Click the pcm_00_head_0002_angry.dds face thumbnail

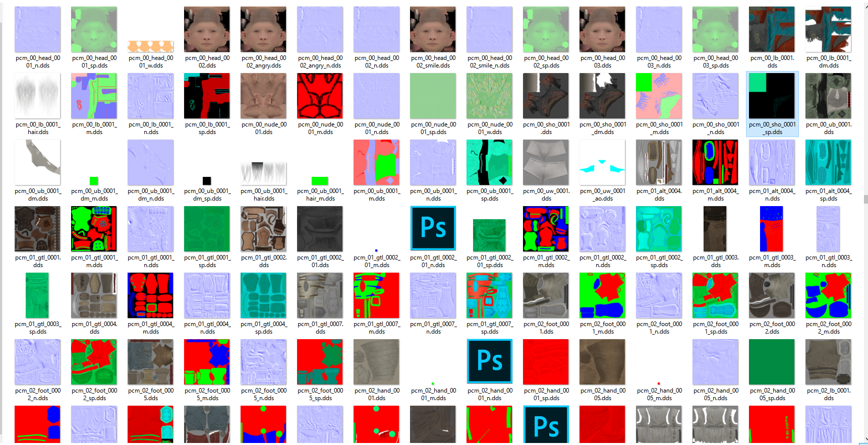tap(263, 29)
